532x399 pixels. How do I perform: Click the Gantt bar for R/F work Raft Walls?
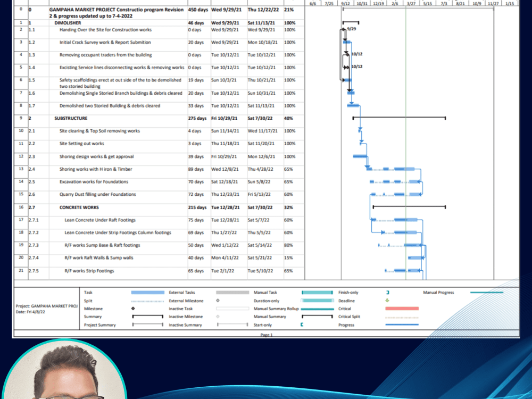point(414,258)
